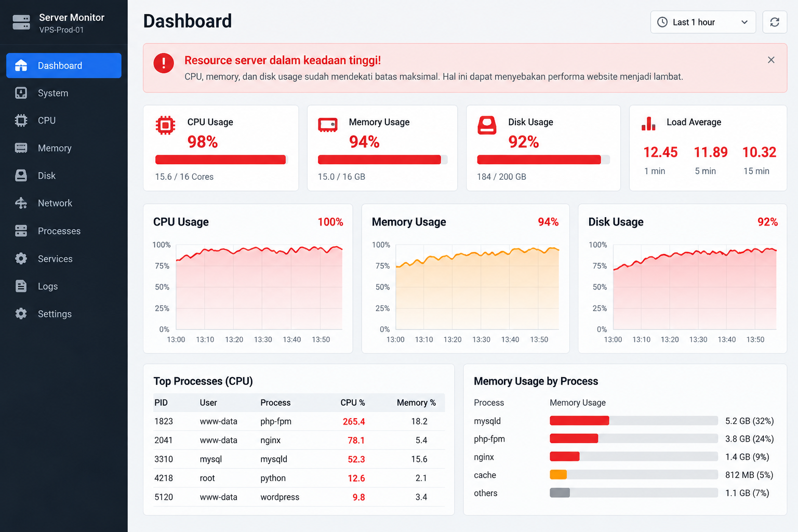Click the refresh icon button
The width and height of the screenshot is (798, 532).
[775, 22]
